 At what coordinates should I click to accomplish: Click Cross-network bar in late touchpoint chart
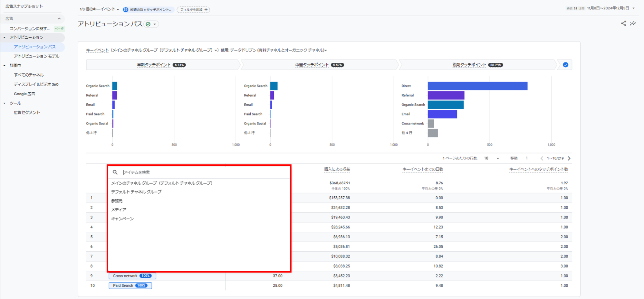click(x=431, y=124)
